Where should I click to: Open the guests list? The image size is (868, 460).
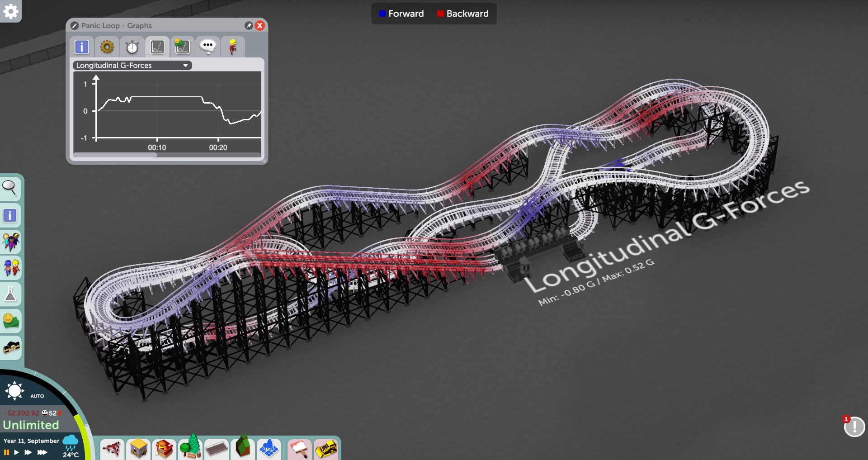10,242
